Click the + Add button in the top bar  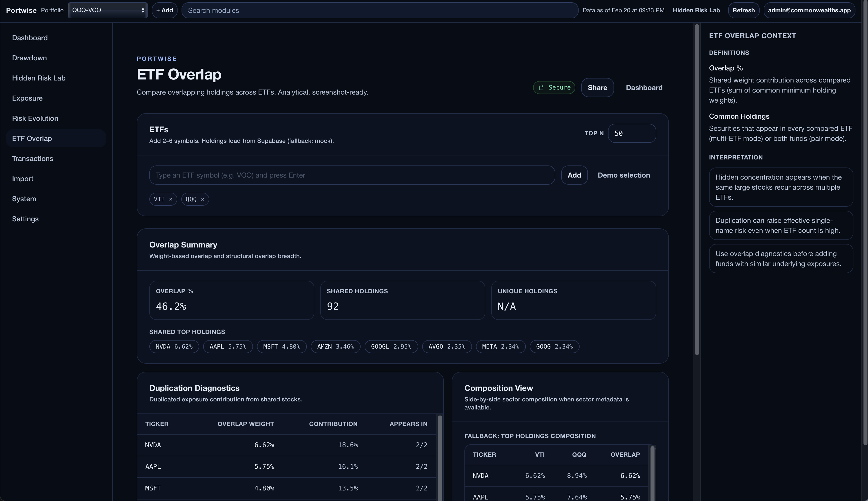pos(164,10)
